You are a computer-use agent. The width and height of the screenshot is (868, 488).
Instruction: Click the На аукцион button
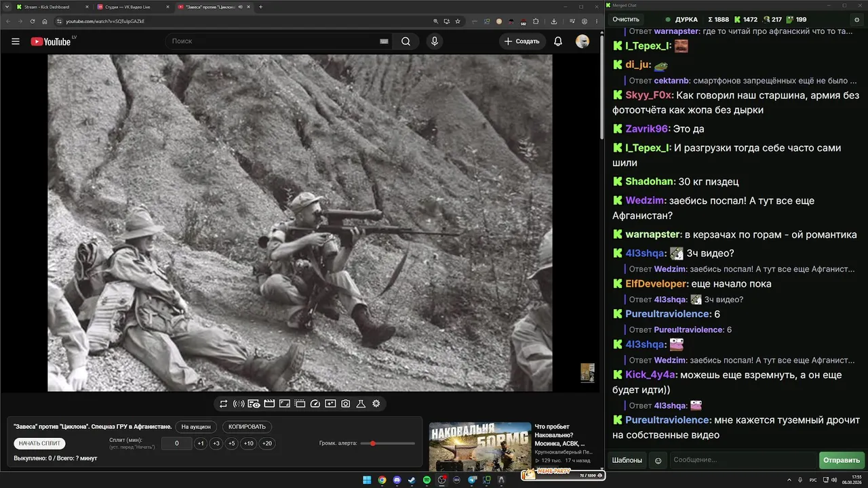tap(197, 427)
